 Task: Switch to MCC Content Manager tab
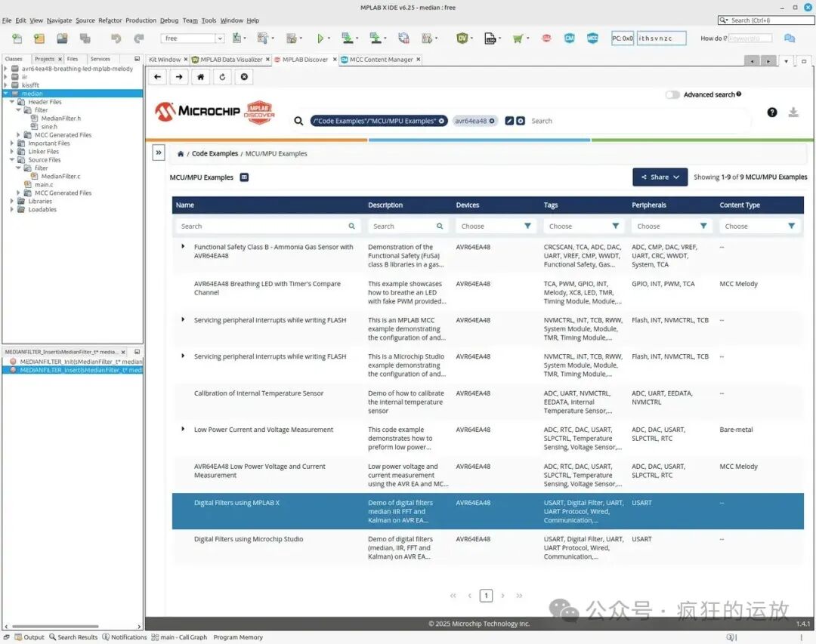tap(381, 60)
